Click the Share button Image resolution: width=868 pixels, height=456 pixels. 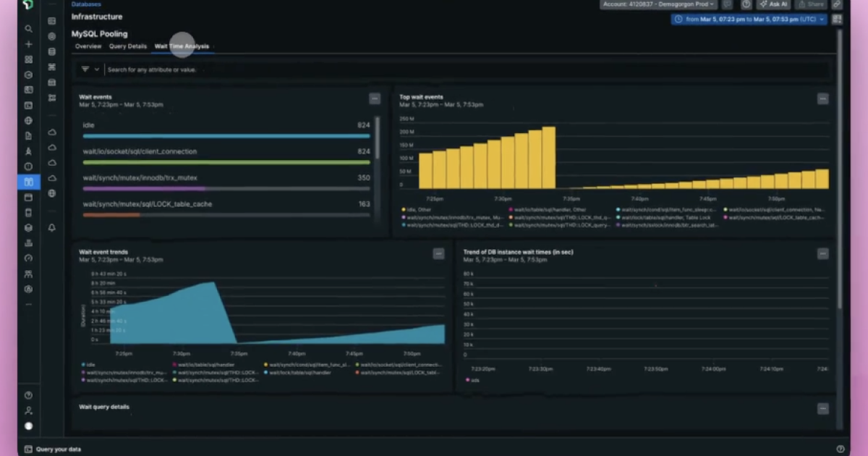[x=811, y=4]
